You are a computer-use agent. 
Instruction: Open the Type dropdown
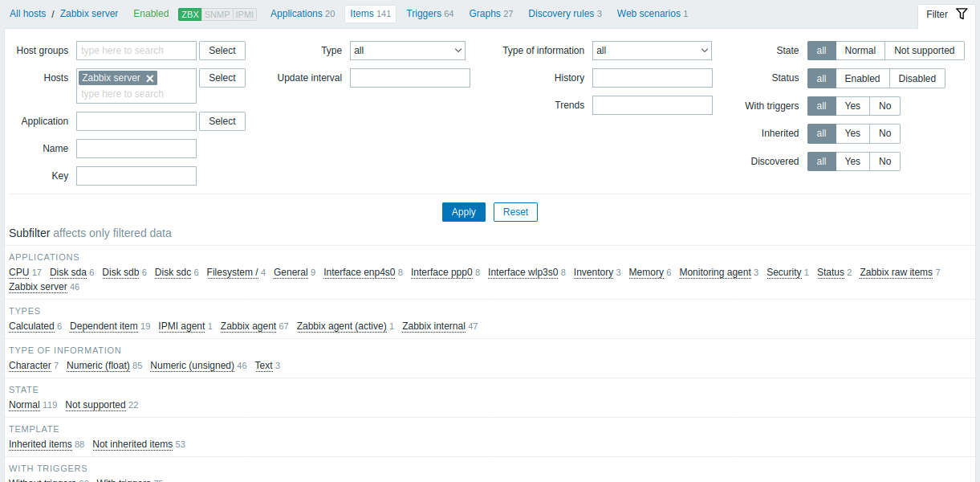click(x=408, y=51)
